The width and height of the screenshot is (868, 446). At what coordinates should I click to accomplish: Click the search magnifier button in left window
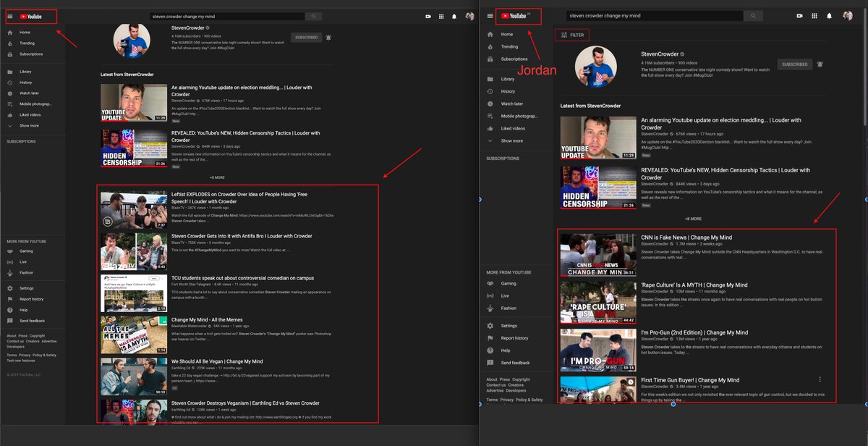coord(313,16)
